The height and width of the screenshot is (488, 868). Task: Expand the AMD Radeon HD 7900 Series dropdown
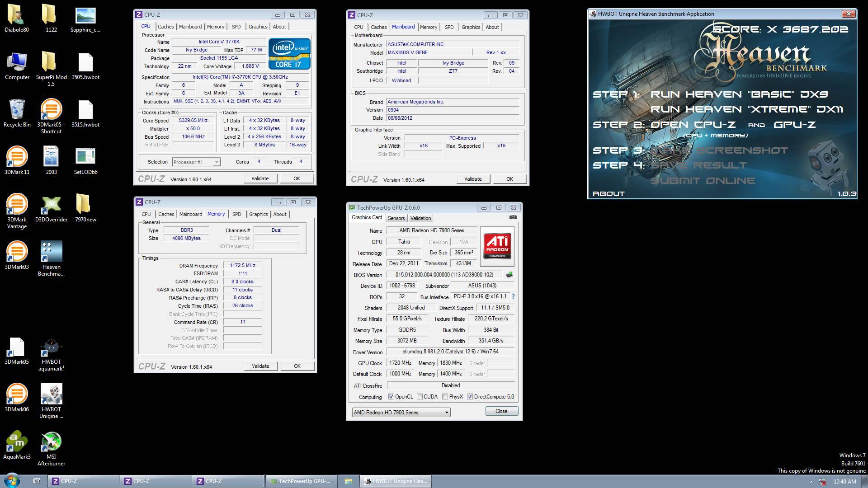(x=446, y=413)
